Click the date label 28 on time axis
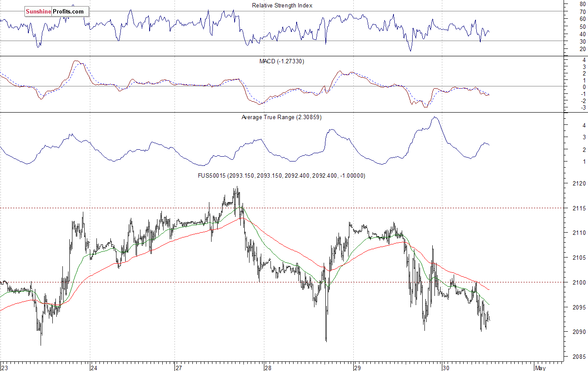 coord(268,368)
